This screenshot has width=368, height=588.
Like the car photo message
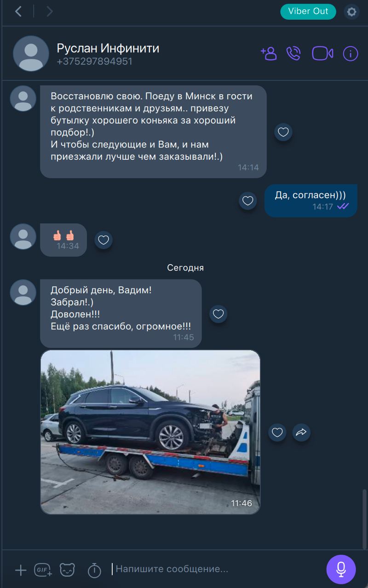click(277, 432)
